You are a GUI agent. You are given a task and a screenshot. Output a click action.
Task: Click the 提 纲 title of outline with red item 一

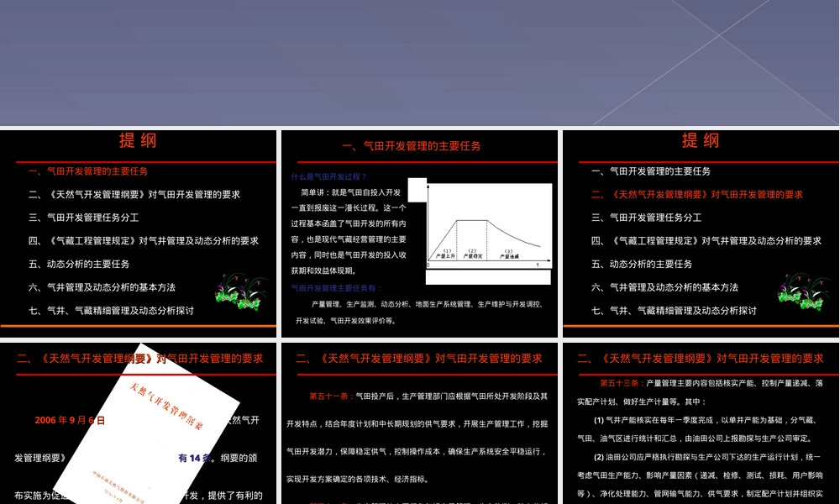tap(139, 141)
